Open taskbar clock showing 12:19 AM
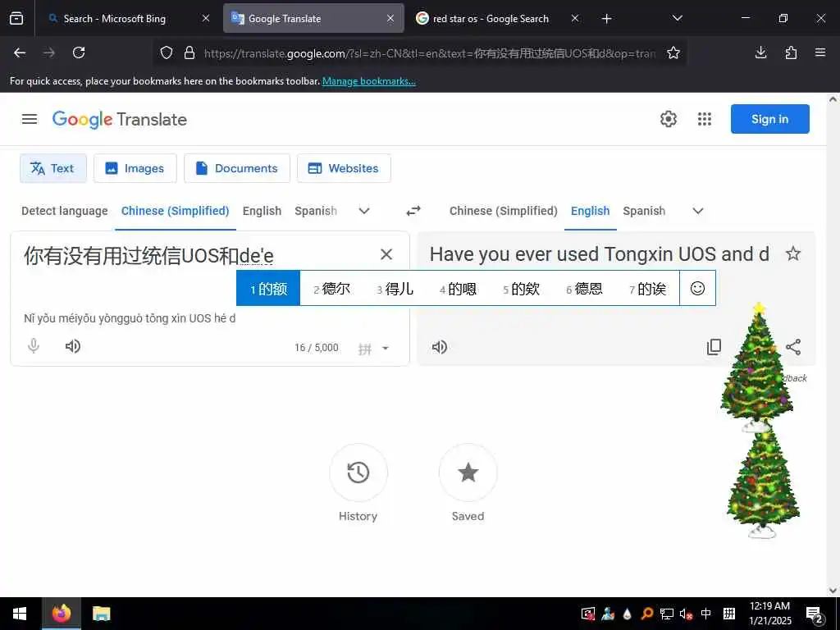 769,614
